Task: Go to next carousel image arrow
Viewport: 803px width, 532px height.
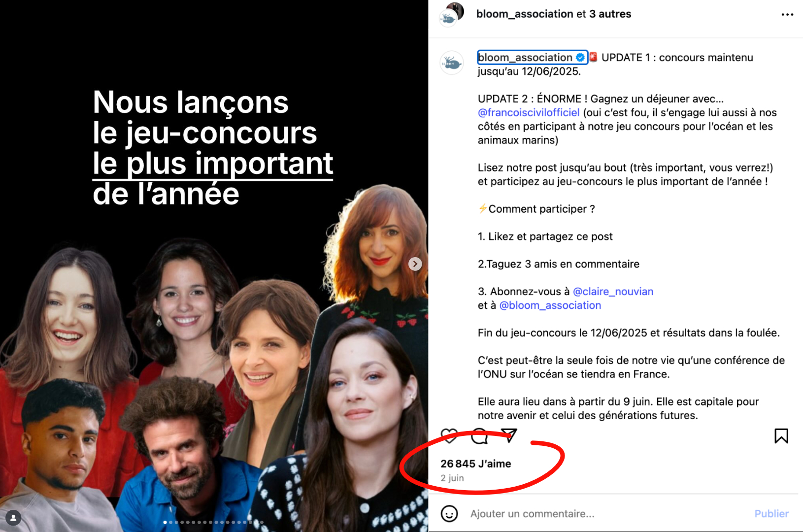Action: tap(415, 264)
